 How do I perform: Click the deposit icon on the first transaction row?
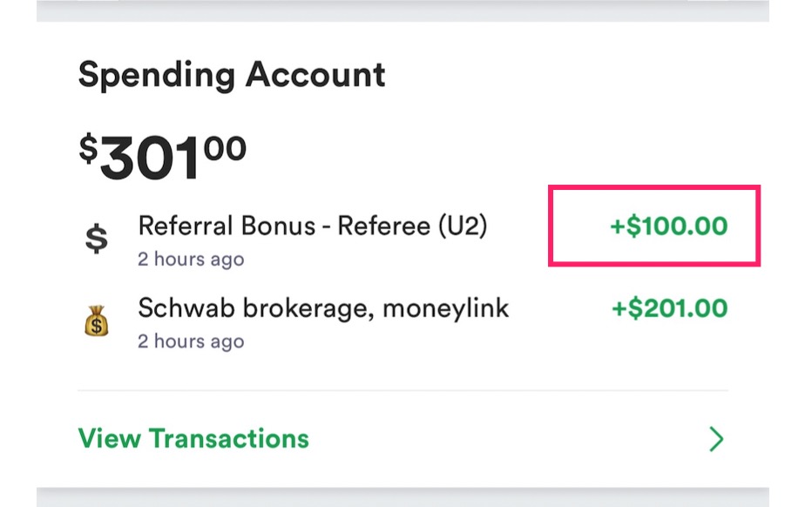[98, 237]
